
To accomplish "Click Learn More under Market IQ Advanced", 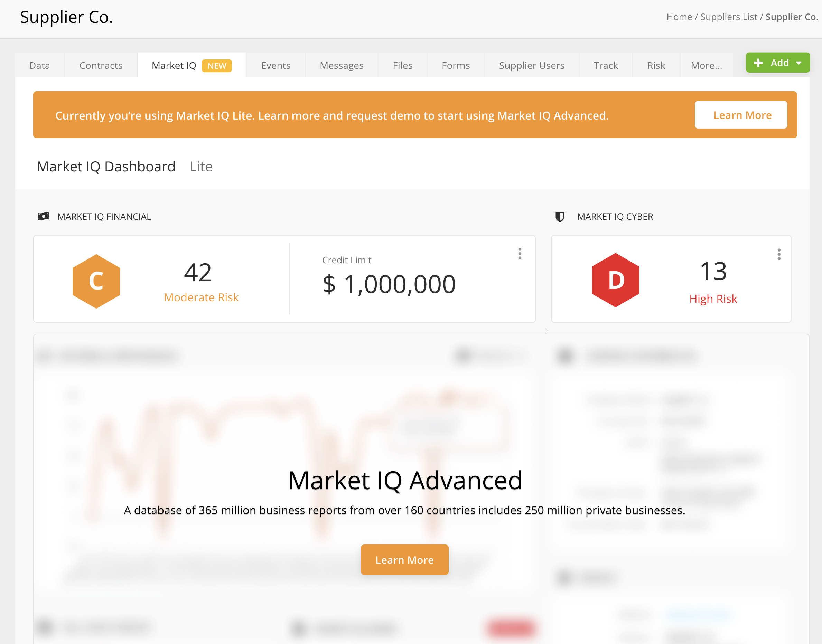I will (404, 560).
